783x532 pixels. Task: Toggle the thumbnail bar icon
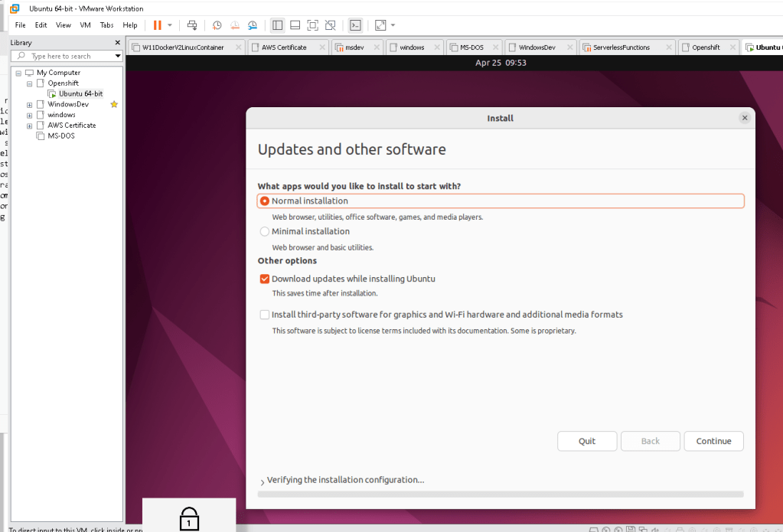tap(295, 25)
